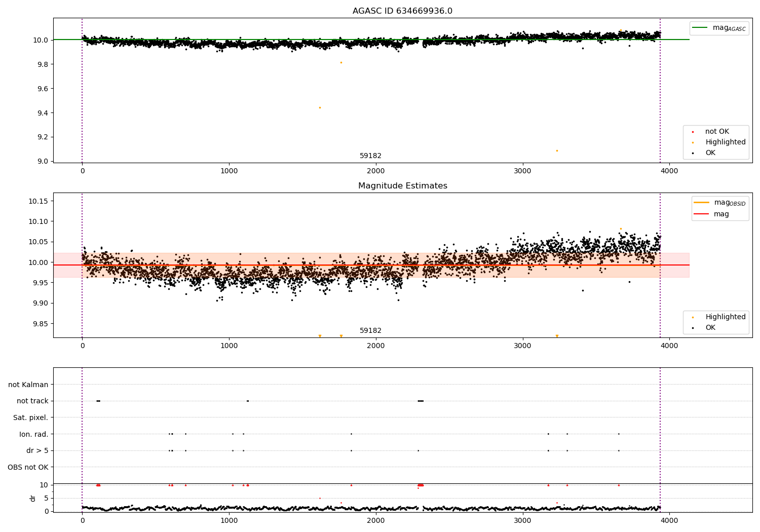Click x-tick 4000 under the bottom plot
Viewport: 760px width, 532px height.
[x=669, y=521]
